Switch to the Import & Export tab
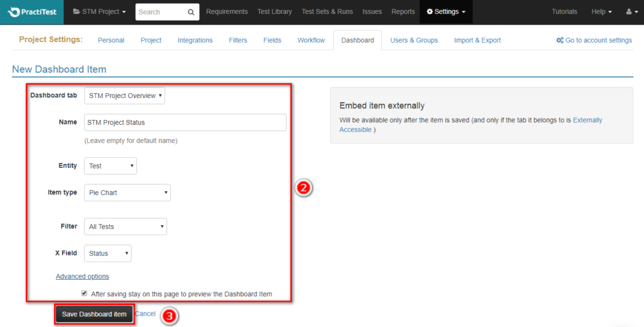This screenshot has height=327, width=644. point(477,40)
